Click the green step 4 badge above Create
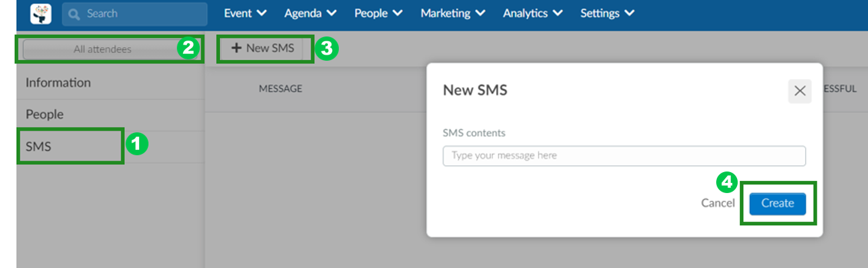868x268 pixels. (726, 182)
